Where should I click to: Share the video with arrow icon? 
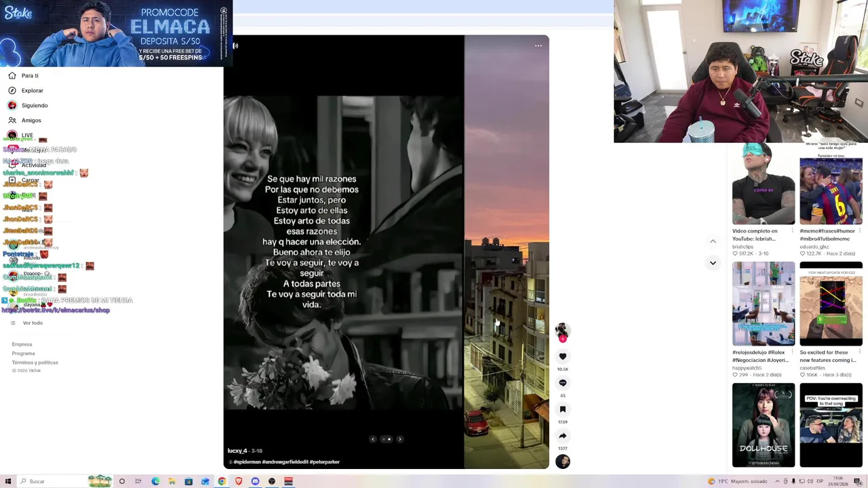(563, 436)
